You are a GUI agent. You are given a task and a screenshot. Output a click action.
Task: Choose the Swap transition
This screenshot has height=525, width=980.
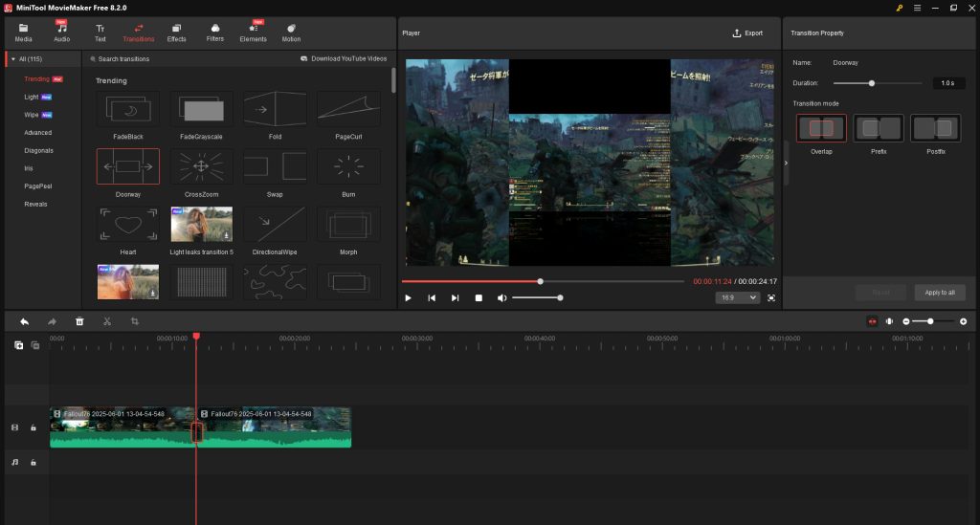point(275,166)
